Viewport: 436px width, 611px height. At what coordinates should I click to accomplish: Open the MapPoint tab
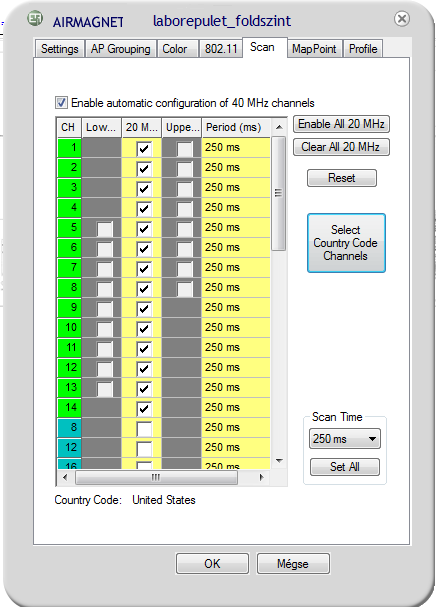coord(314,49)
